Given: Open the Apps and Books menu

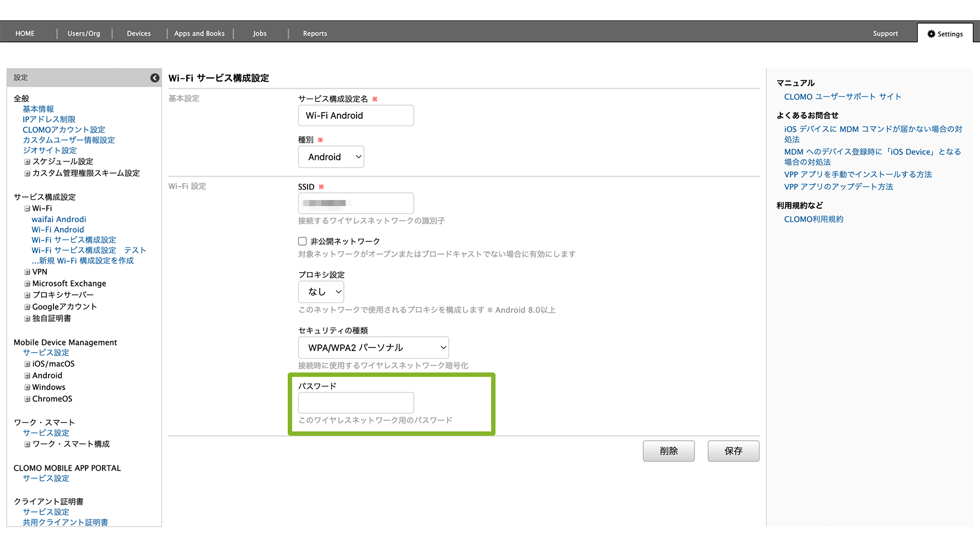Looking at the screenshot, I should [200, 34].
